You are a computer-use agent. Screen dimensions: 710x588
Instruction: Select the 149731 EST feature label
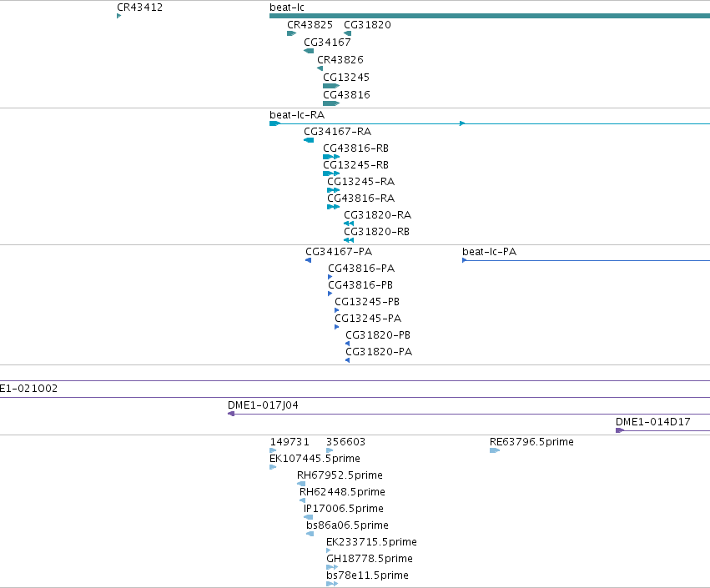pyautogui.click(x=290, y=442)
